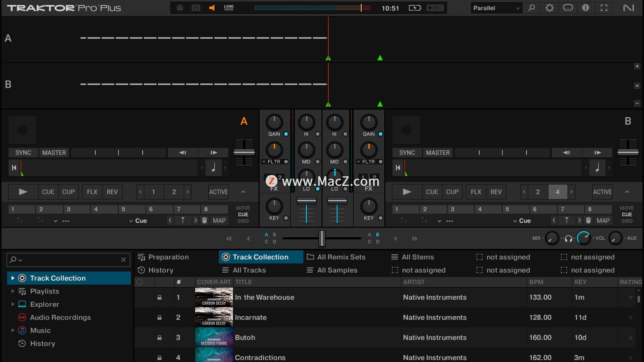Collapse Deck A advanced panel chevron
The width and height of the screenshot is (644, 362).
[x=243, y=192]
